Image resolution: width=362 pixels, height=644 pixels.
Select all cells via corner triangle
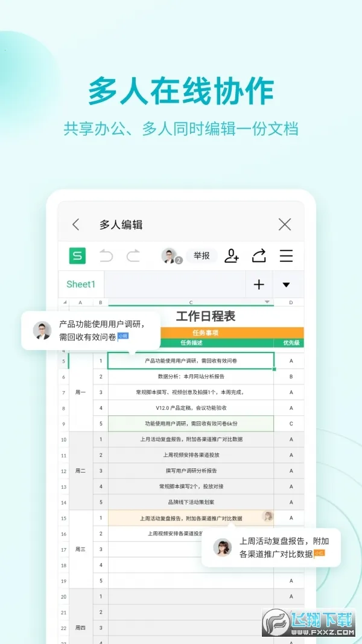coord(63,302)
